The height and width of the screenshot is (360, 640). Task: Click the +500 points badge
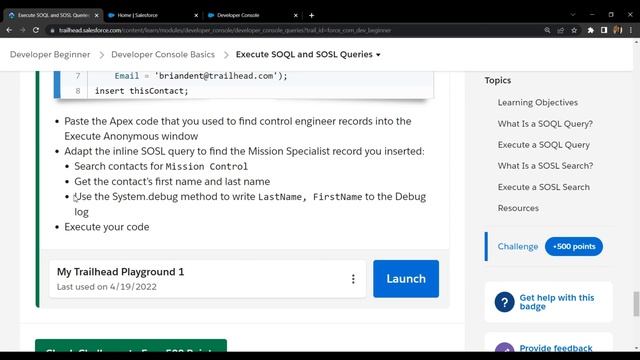573,247
